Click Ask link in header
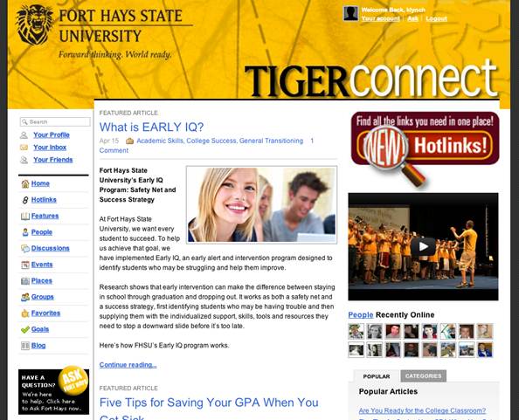The image size is (519, 420). pyautogui.click(x=412, y=18)
